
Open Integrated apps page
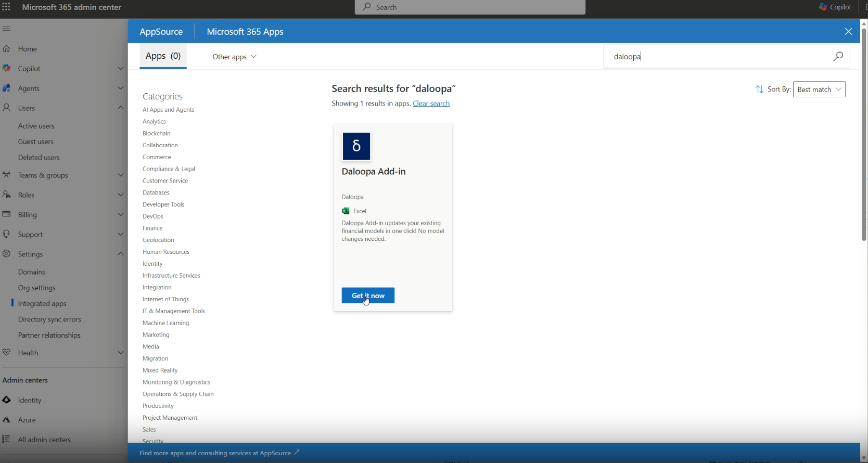[42, 303]
